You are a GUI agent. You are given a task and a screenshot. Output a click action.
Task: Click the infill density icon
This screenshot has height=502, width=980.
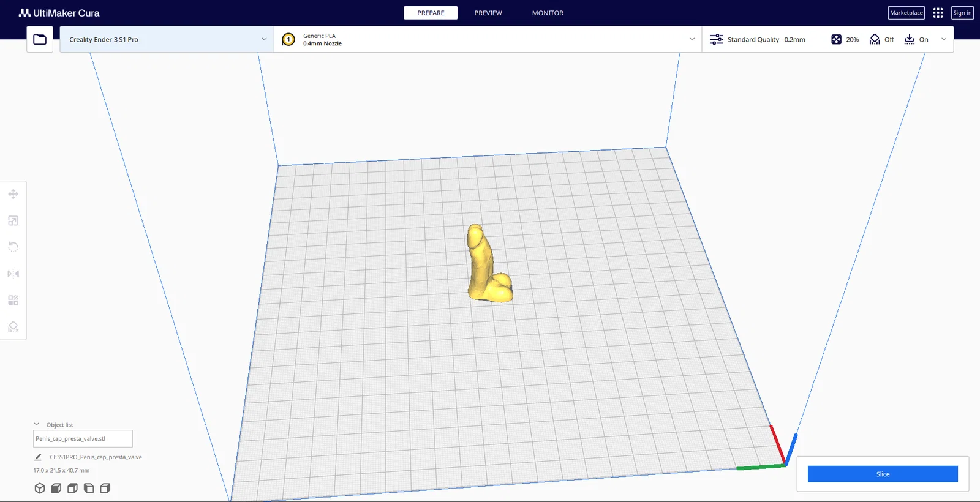point(836,39)
